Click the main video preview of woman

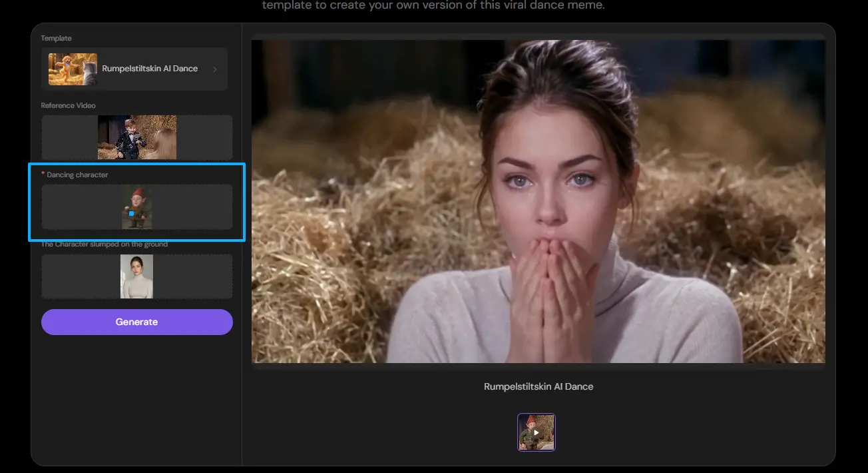click(x=539, y=201)
